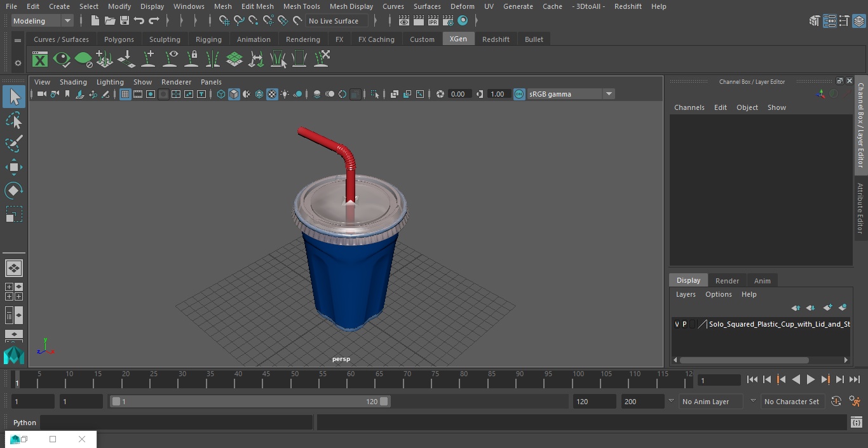
Task: Select the Lasso selection tool
Action: click(x=13, y=121)
